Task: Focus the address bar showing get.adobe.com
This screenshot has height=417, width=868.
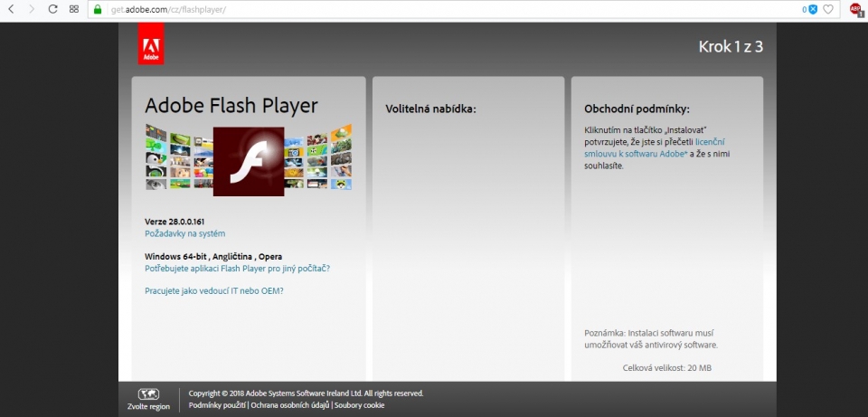Action: [443, 9]
